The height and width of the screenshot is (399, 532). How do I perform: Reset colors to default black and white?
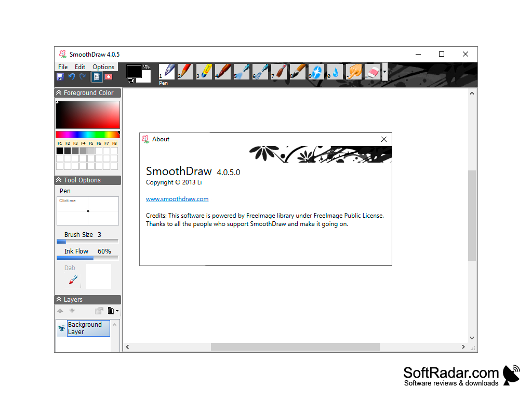click(130, 81)
